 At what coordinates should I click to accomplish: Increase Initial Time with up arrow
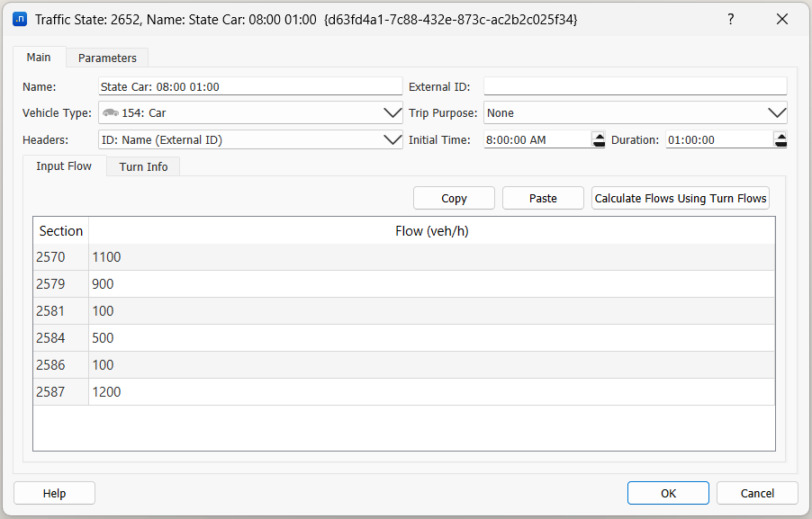pos(599,136)
